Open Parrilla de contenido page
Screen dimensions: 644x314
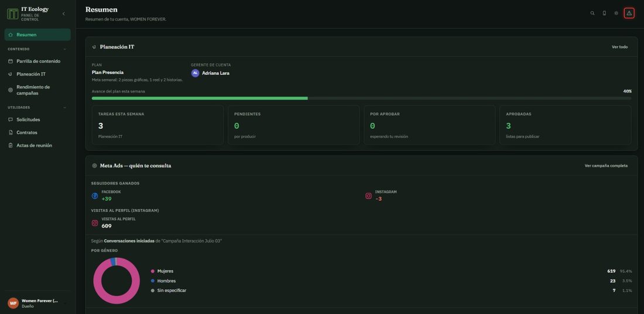[37, 62]
